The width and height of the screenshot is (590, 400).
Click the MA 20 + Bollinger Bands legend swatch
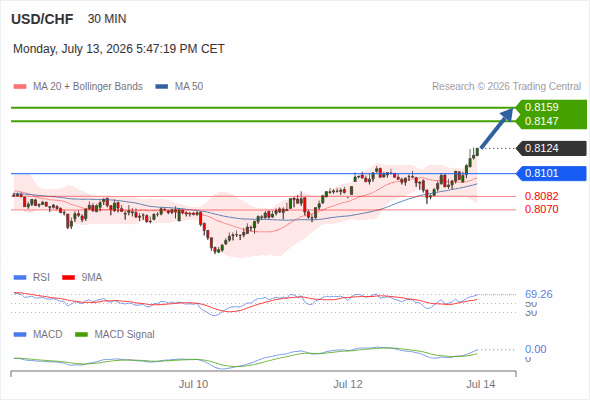(x=20, y=87)
